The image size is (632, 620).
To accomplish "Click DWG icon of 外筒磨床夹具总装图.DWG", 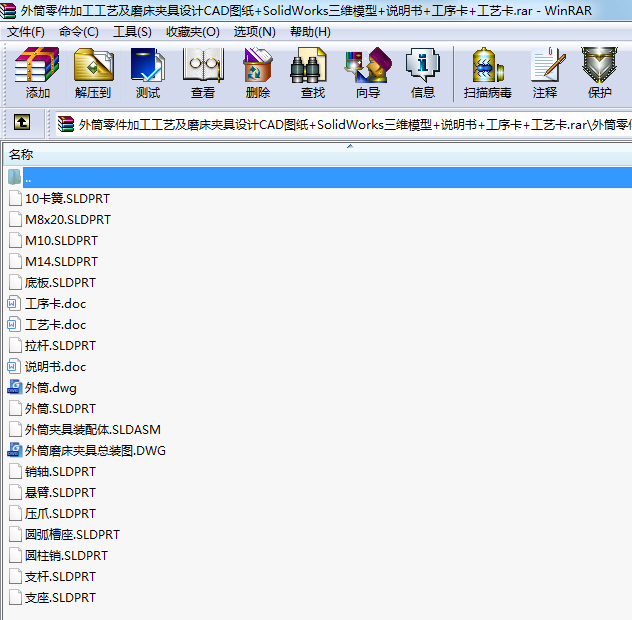I will 15,450.
